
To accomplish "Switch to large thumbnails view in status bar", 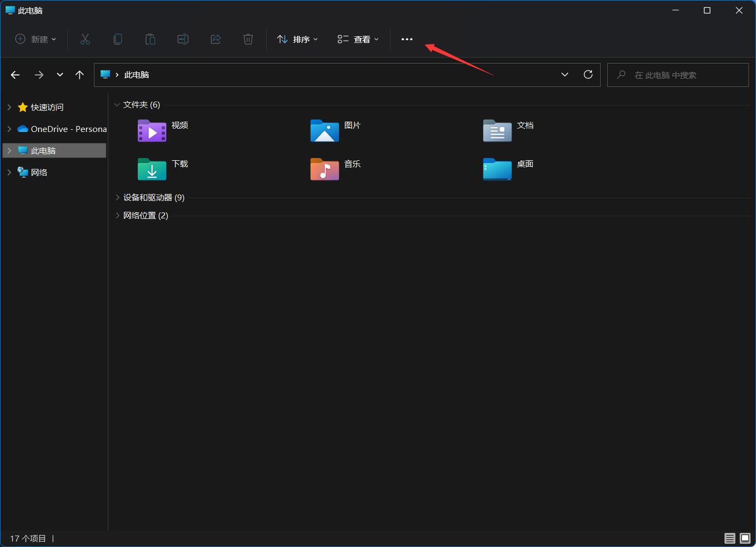I will tap(745, 538).
